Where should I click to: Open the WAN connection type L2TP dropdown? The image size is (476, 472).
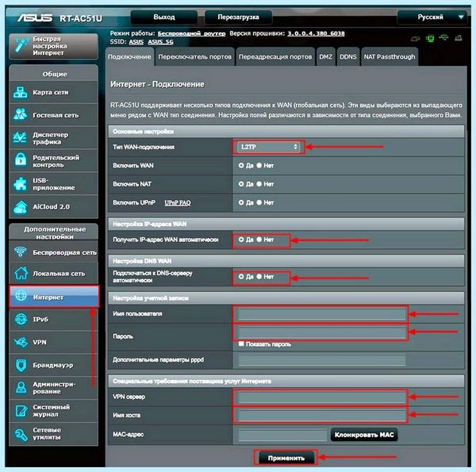[268, 147]
